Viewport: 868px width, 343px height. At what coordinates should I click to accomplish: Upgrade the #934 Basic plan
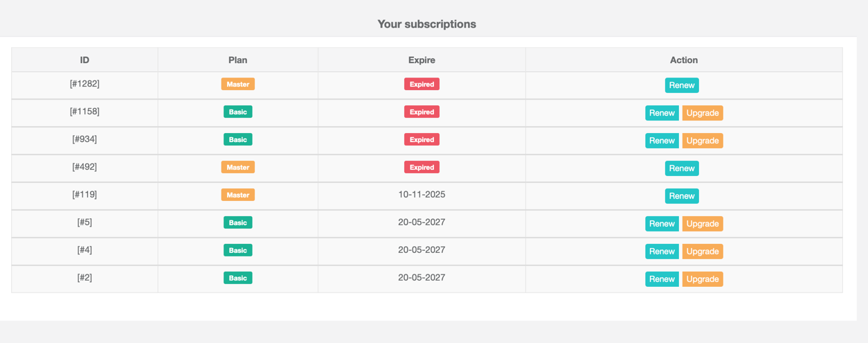pos(703,141)
